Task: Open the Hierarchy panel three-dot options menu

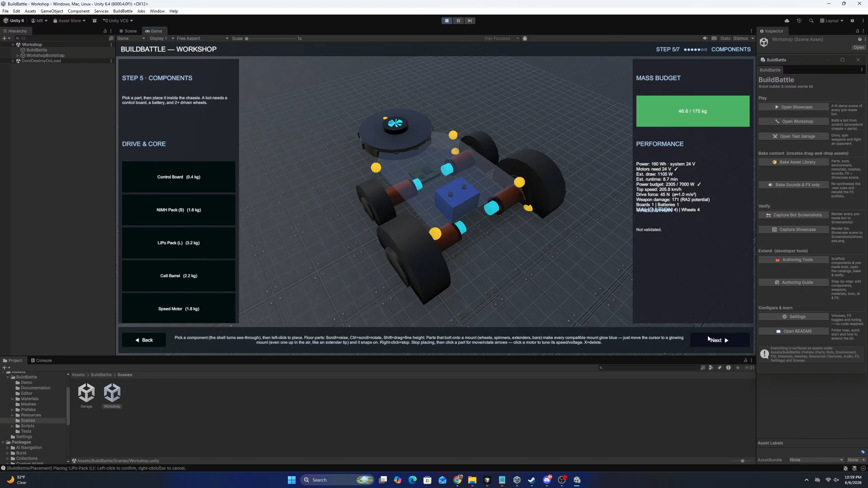Action: pos(111,31)
